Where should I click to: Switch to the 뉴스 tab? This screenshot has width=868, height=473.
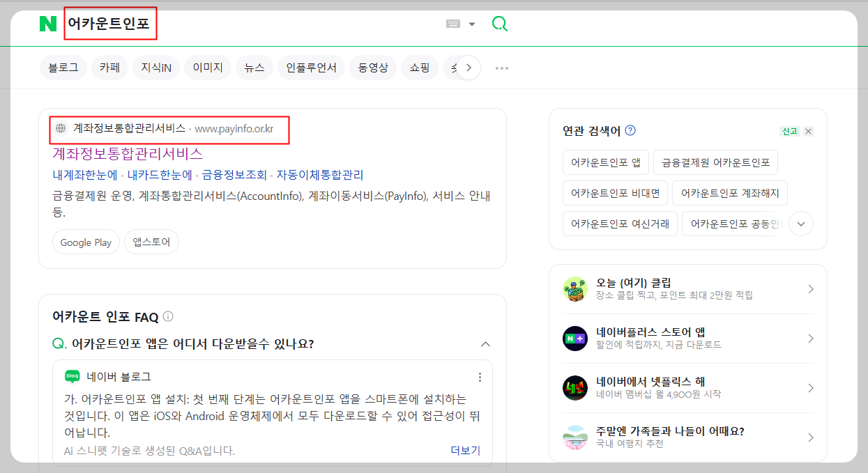pyautogui.click(x=254, y=68)
